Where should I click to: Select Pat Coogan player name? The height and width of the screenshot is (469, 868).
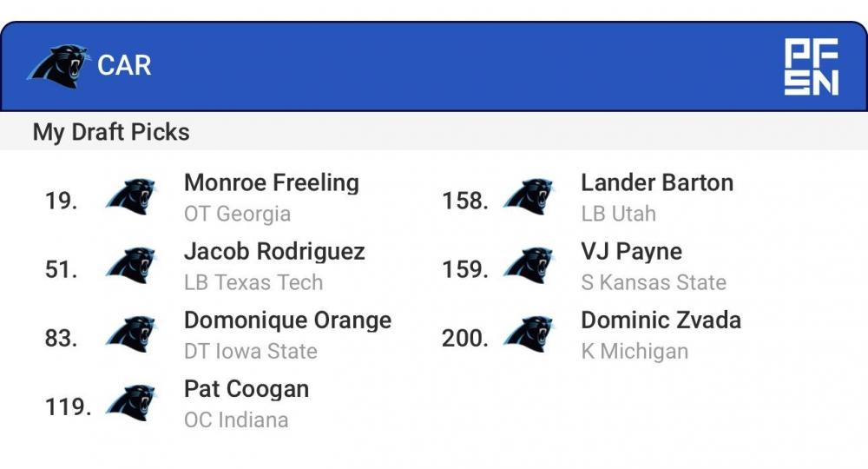247,389
